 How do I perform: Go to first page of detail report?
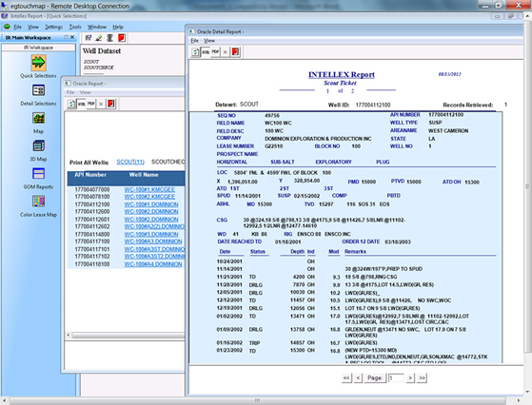pos(346,377)
